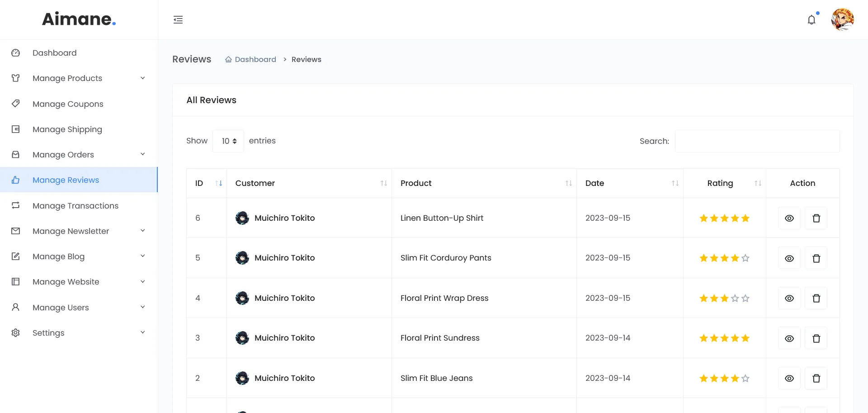
Task: Expand the Manage Newsletter submenu chevron
Action: [x=143, y=231]
